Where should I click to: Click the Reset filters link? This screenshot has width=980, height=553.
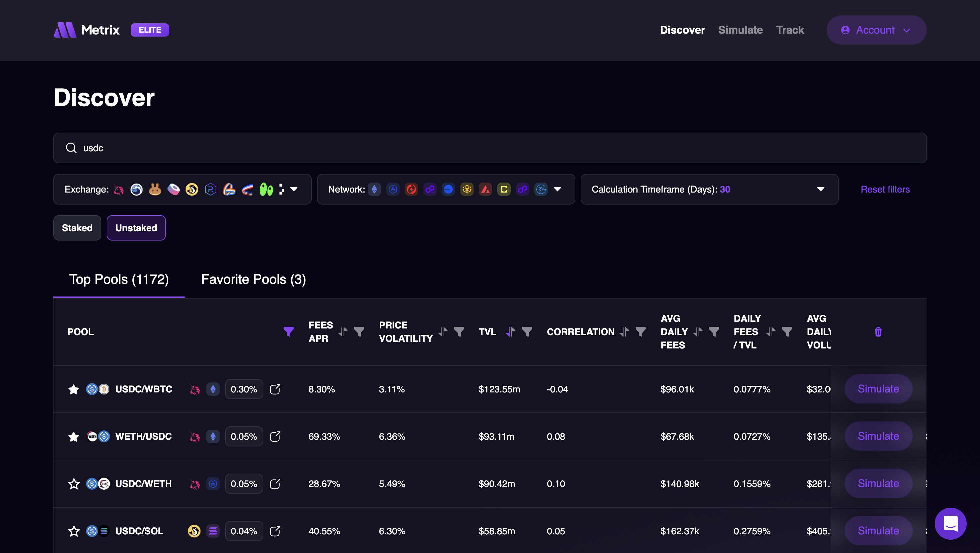click(885, 189)
